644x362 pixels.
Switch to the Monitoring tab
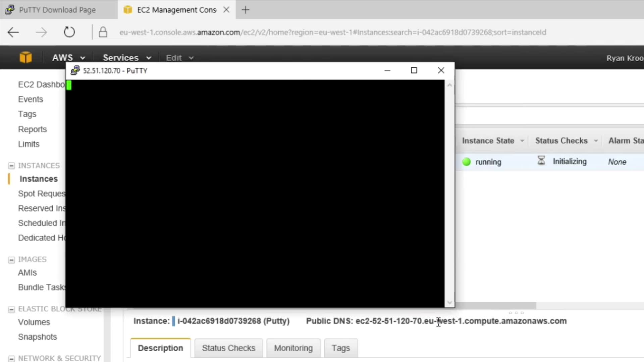click(293, 348)
